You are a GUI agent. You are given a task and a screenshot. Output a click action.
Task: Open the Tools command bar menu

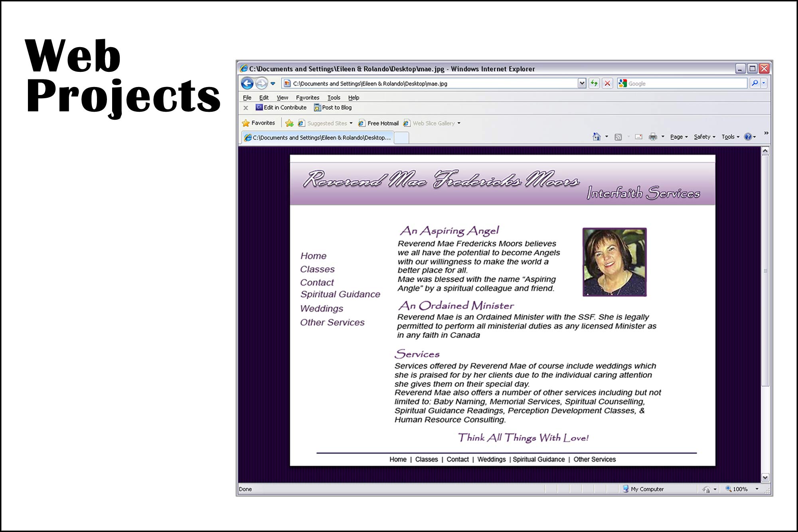tap(730, 137)
